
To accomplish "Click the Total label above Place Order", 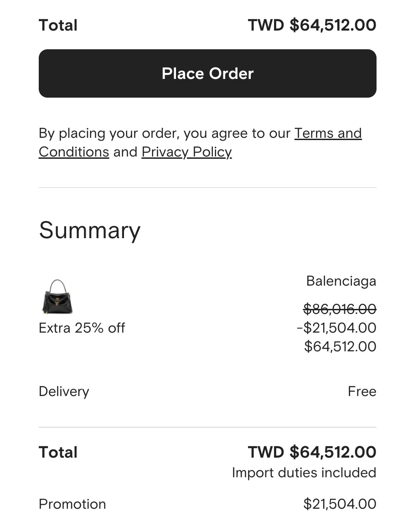I will [58, 25].
